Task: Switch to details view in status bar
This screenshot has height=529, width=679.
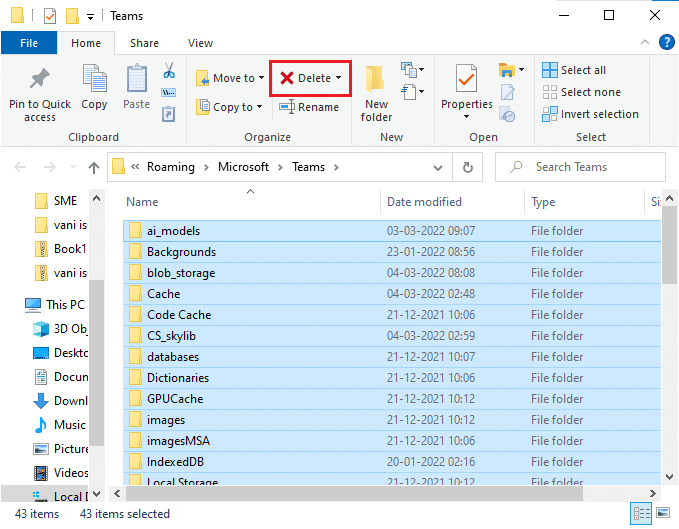Action: [641, 514]
